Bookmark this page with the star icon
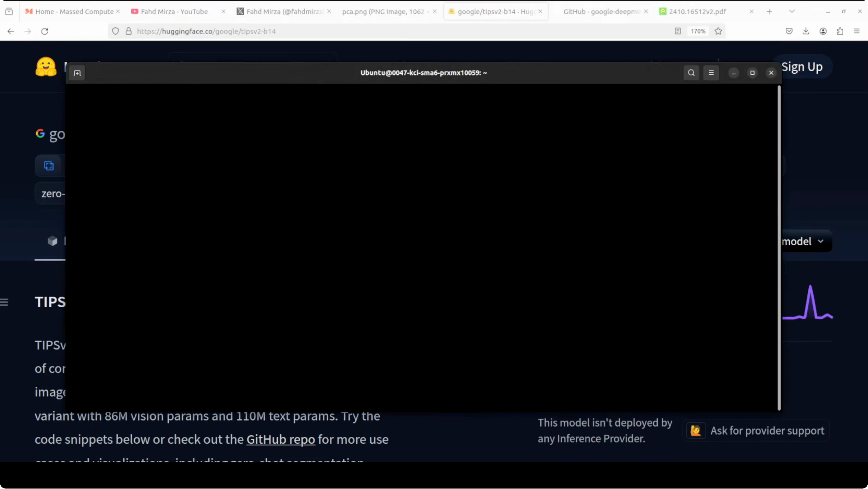 coord(718,31)
